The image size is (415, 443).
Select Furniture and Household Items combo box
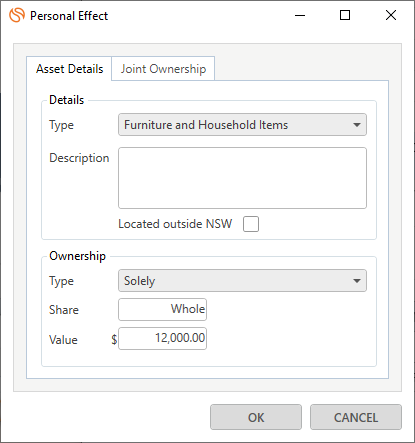tap(242, 125)
